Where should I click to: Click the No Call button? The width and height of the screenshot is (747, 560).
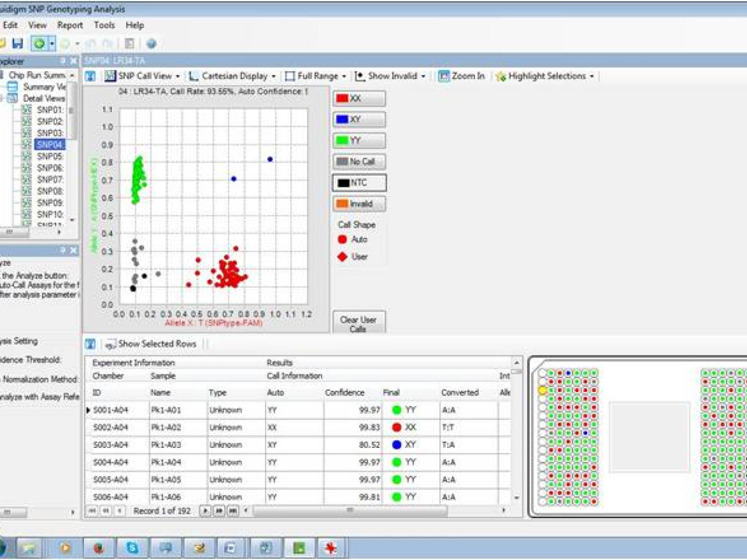click(359, 162)
